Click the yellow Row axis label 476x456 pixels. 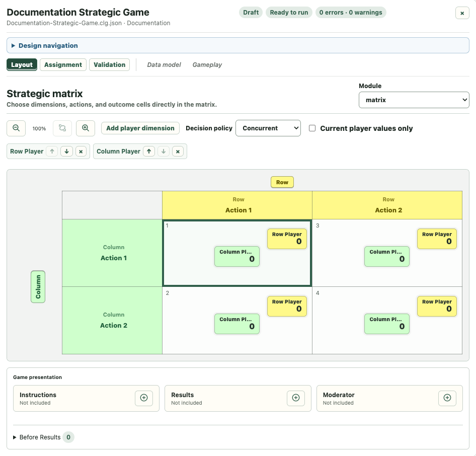click(x=282, y=182)
